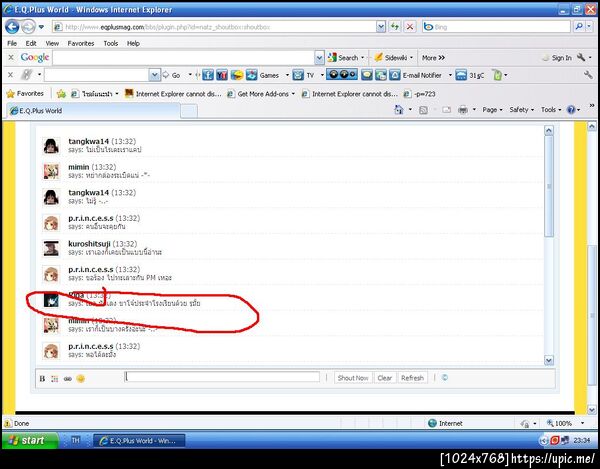Expand the E-mail Notifier dropdown arrow
This screenshot has width=600, height=469.
[x=450, y=75]
